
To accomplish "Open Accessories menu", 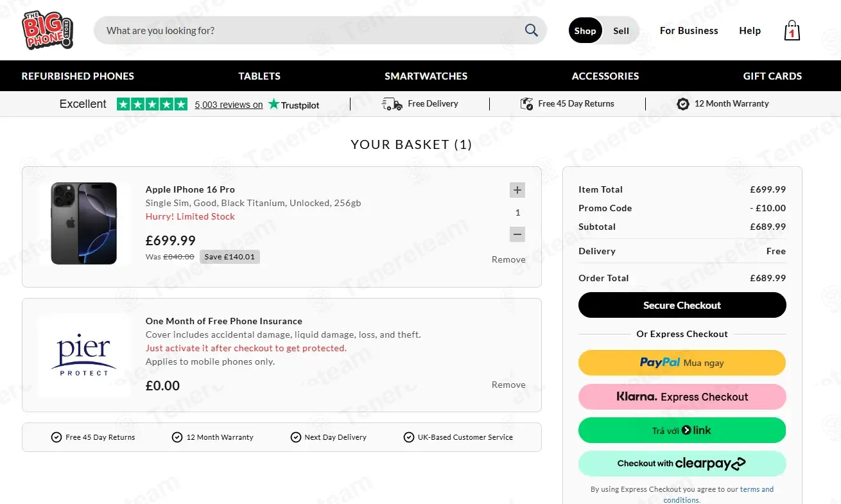I will coord(605,76).
